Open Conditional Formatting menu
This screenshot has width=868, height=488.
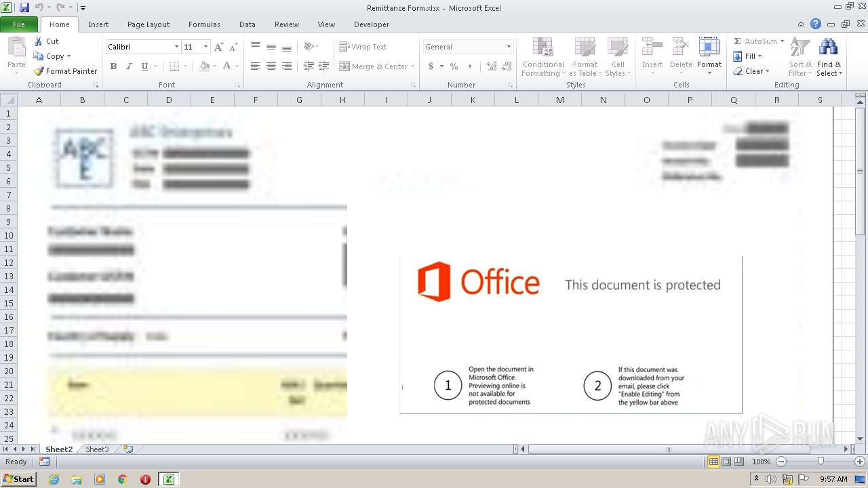[543, 57]
